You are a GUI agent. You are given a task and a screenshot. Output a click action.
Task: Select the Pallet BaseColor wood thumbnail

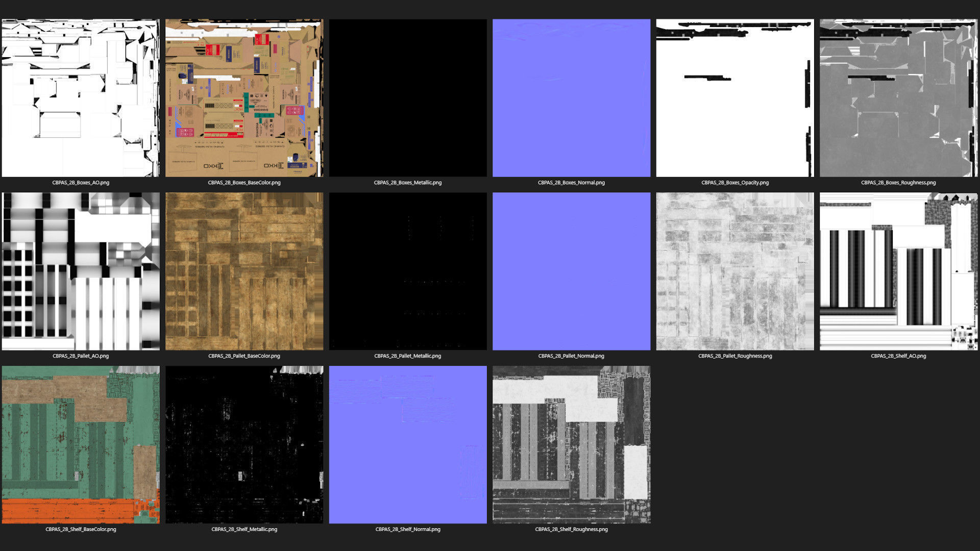click(244, 271)
